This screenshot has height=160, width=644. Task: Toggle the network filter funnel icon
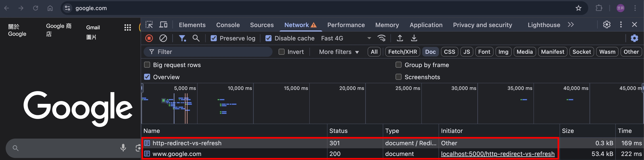point(182,38)
